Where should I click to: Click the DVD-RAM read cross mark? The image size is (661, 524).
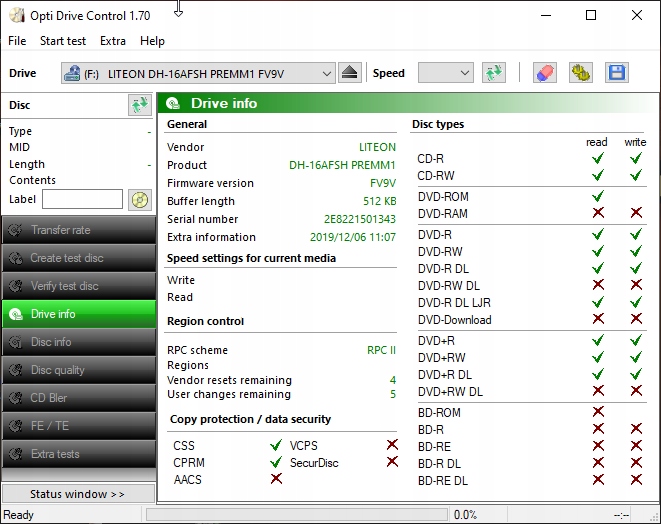coord(598,213)
